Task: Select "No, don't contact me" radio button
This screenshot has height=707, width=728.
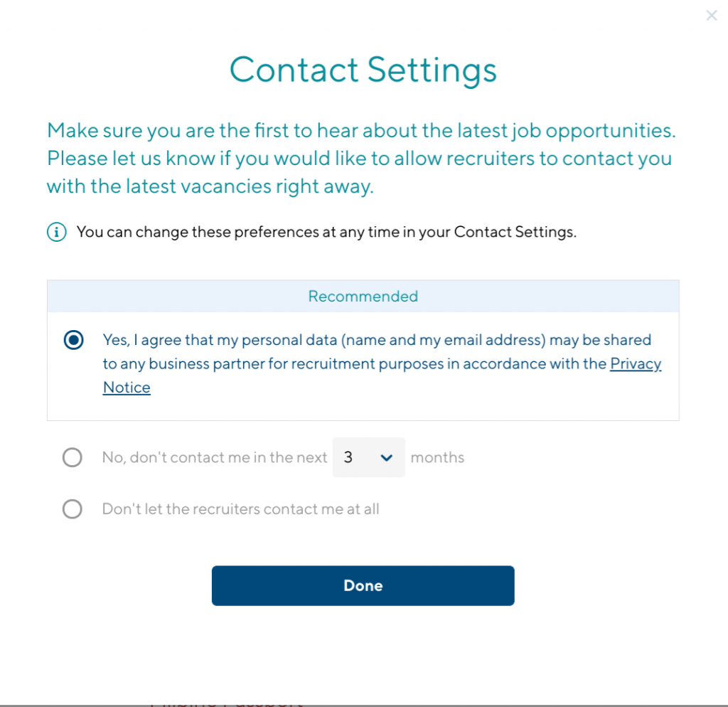Action: (x=73, y=457)
